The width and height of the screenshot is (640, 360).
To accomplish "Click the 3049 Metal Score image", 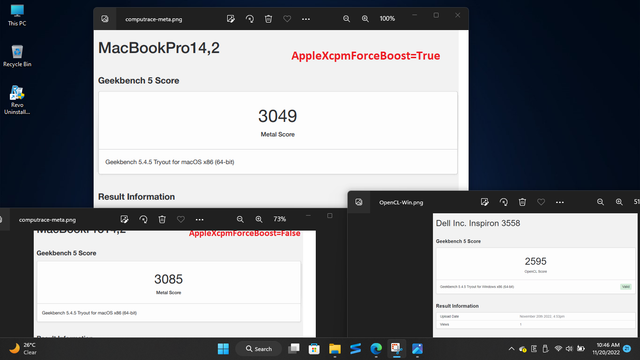I will click(278, 118).
